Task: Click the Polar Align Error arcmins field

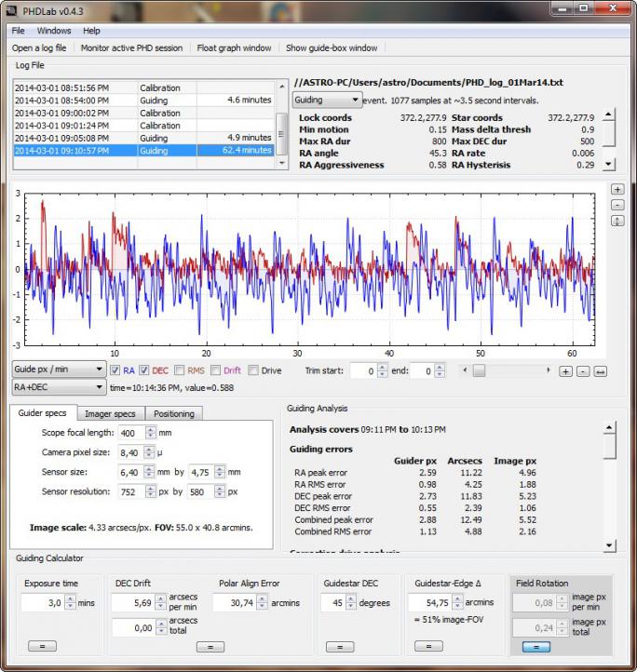Action: pos(235,602)
